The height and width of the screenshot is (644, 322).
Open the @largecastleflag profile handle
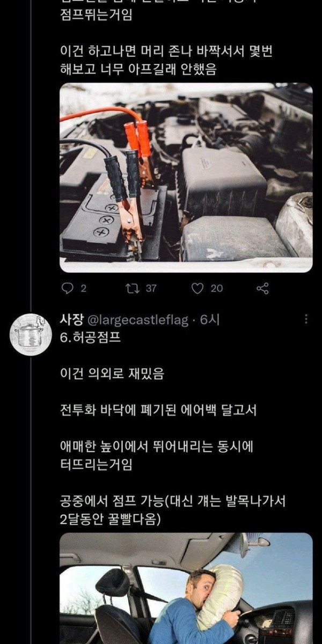point(137,320)
